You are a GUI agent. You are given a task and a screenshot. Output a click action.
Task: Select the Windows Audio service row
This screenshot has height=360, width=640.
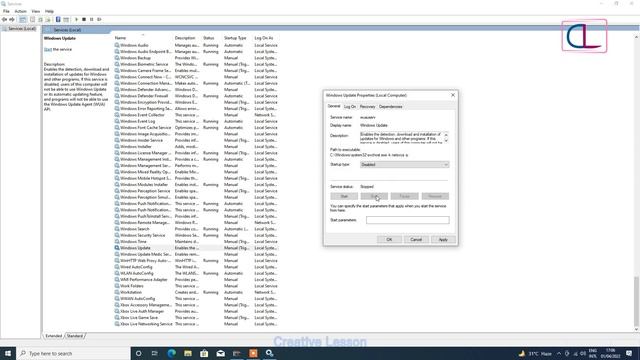196,45
